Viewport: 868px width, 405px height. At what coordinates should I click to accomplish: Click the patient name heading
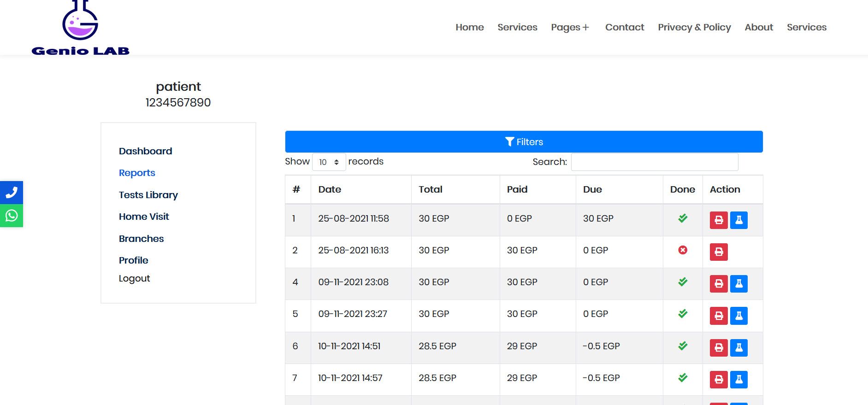pyautogui.click(x=178, y=87)
